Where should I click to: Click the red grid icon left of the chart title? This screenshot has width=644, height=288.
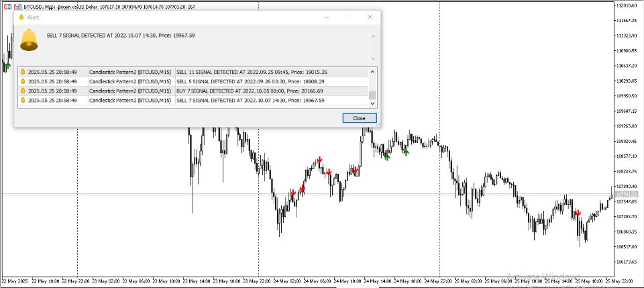[8, 7]
